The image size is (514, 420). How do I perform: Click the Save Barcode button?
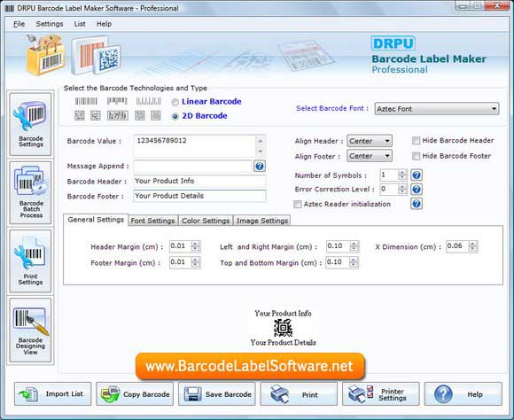(217, 394)
